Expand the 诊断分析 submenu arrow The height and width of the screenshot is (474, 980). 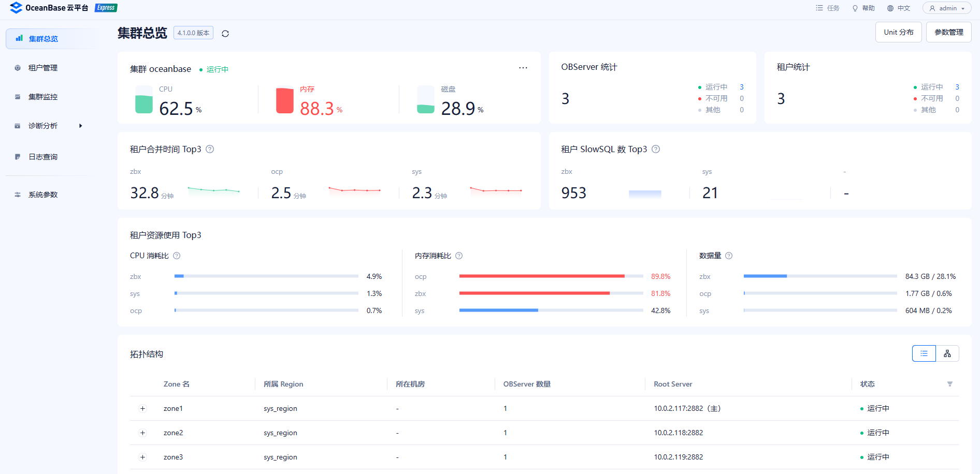coord(80,126)
